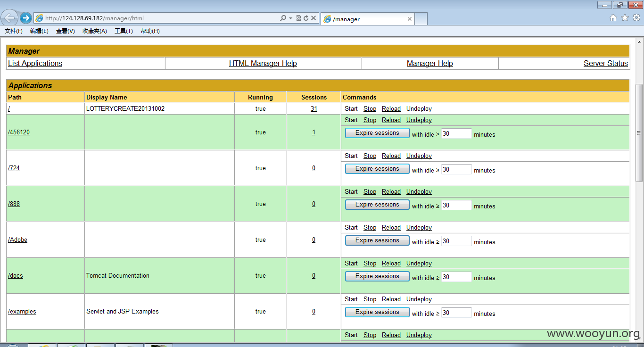Click Expire sessions for /Adobe

[377, 240]
